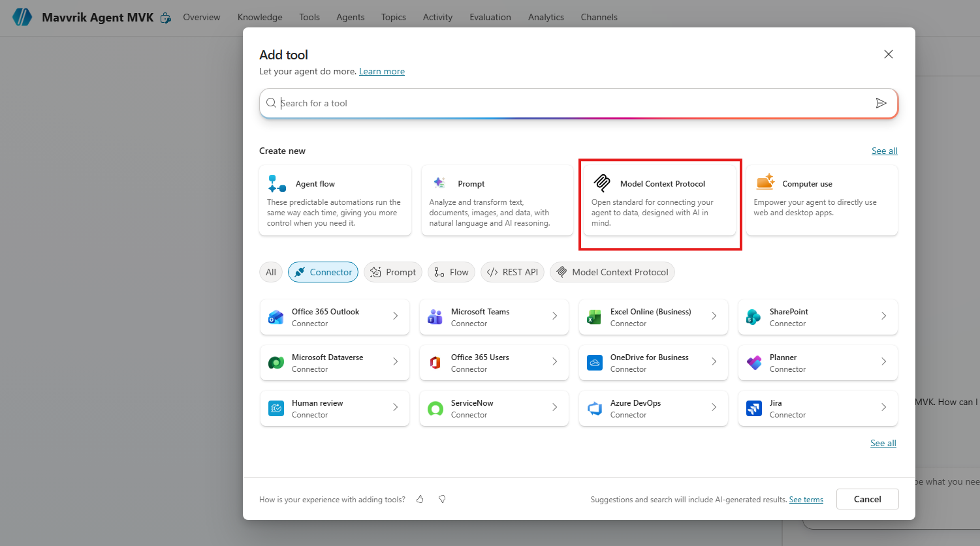
Task: Select the Computer use card description
Action: (815, 207)
